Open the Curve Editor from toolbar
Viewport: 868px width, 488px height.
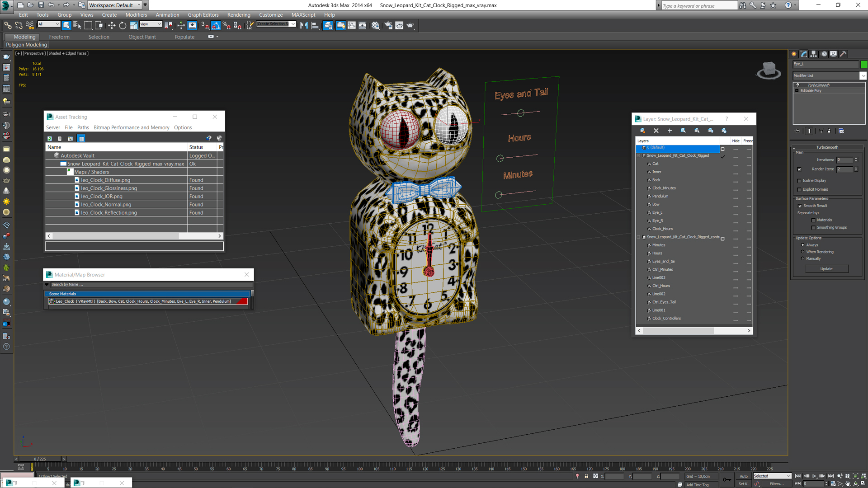click(x=352, y=25)
